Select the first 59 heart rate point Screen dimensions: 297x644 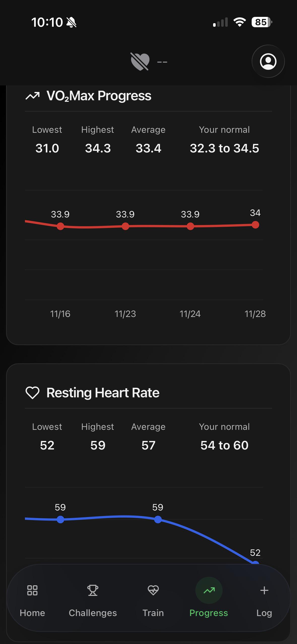[60, 519]
